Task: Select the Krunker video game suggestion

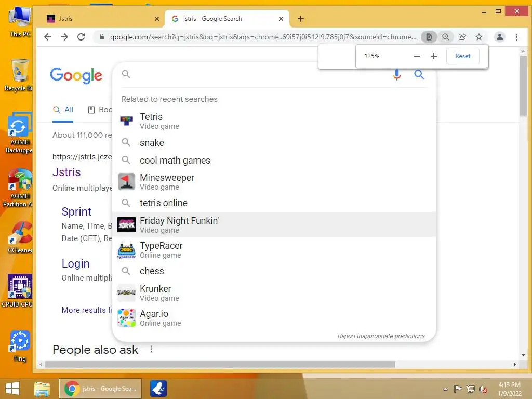Action: click(274, 293)
